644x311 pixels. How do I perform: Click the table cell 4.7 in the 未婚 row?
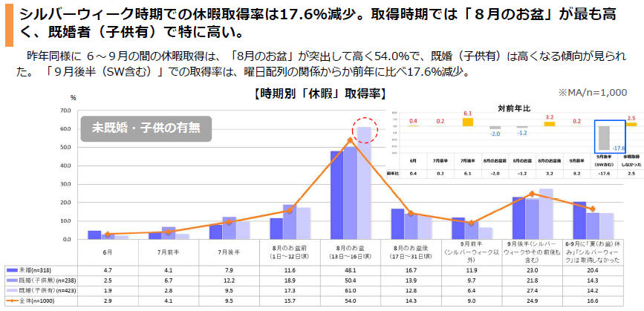click(108, 270)
